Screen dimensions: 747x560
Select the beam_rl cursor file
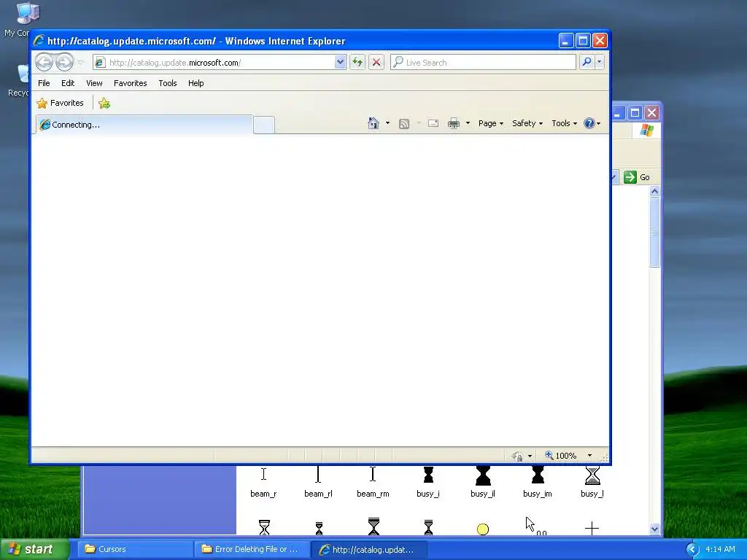tap(318, 482)
